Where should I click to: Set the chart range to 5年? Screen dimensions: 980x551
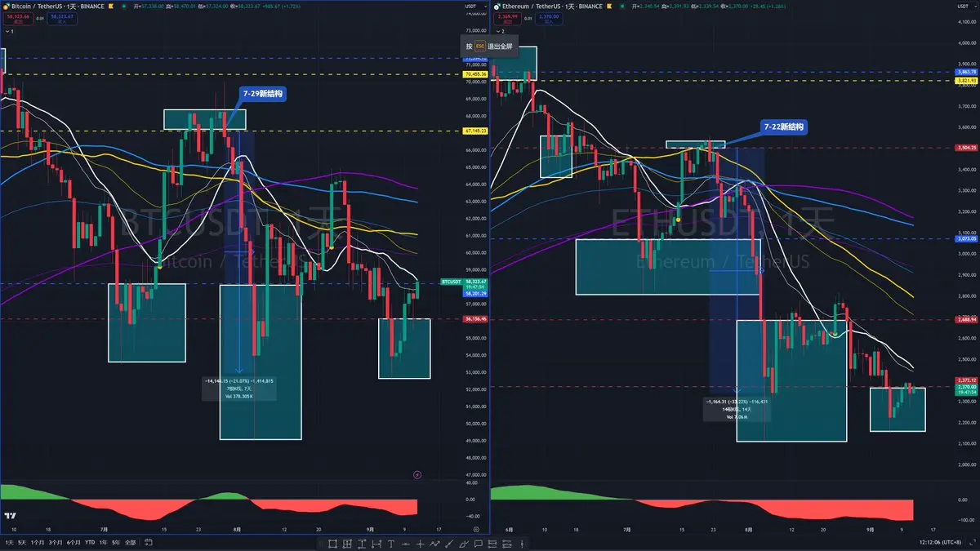(x=116, y=543)
